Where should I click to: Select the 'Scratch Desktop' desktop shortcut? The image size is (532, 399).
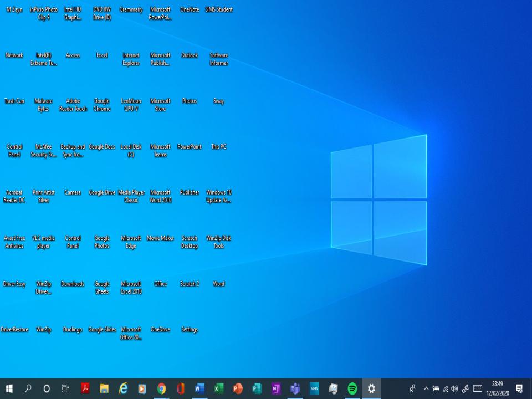(190, 242)
